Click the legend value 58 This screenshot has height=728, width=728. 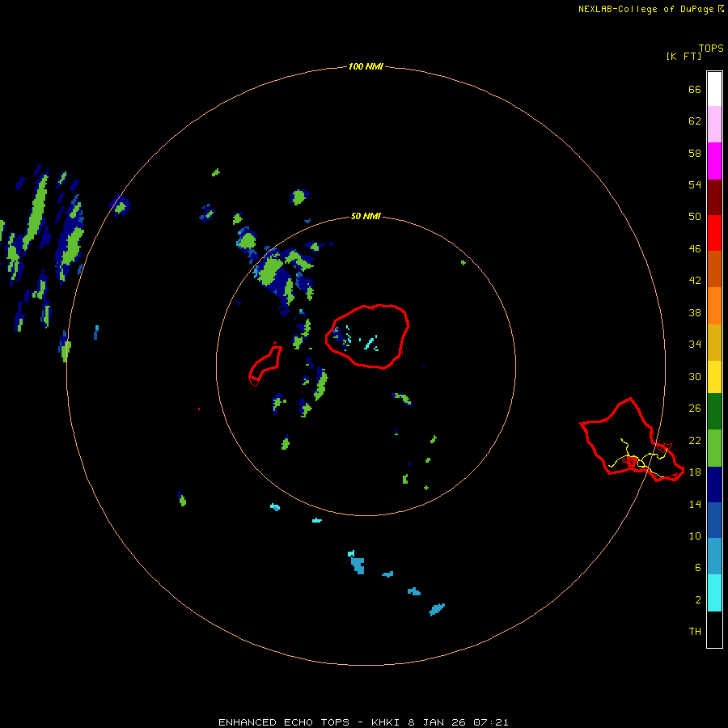(x=695, y=153)
